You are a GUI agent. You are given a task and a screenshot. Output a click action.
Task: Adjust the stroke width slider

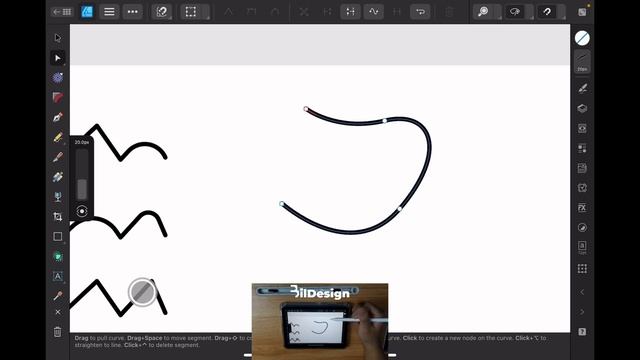click(x=82, y=174)
